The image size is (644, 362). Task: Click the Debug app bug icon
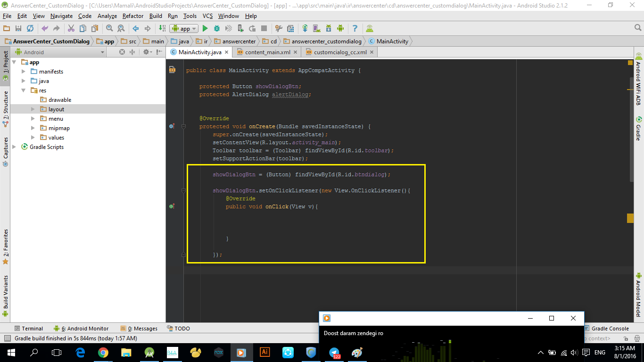click(217, 29)
